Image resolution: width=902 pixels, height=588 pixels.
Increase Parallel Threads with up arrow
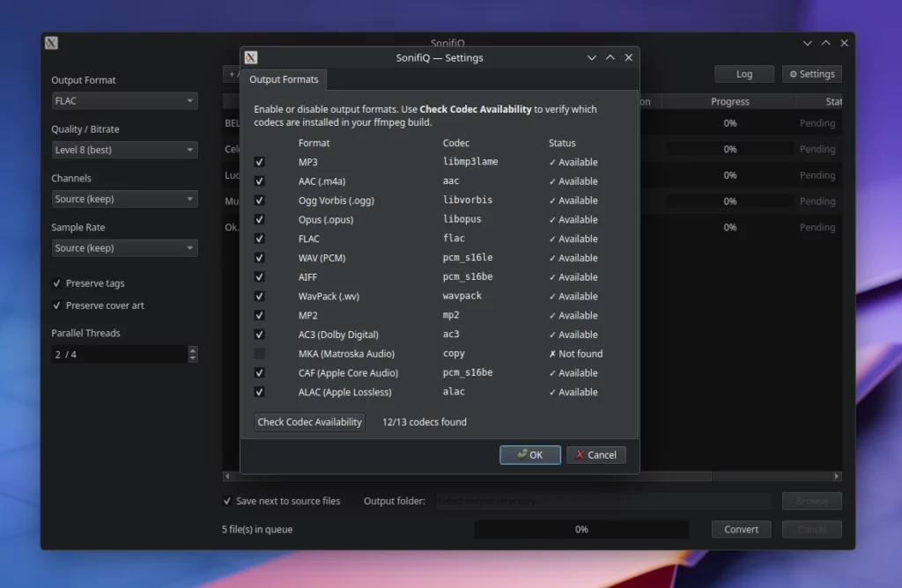click(x=193, y=350)
